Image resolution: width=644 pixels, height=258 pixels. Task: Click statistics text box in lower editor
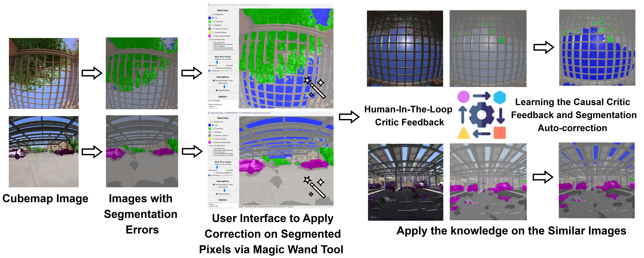pyautogui.click(x=223, y=205)
